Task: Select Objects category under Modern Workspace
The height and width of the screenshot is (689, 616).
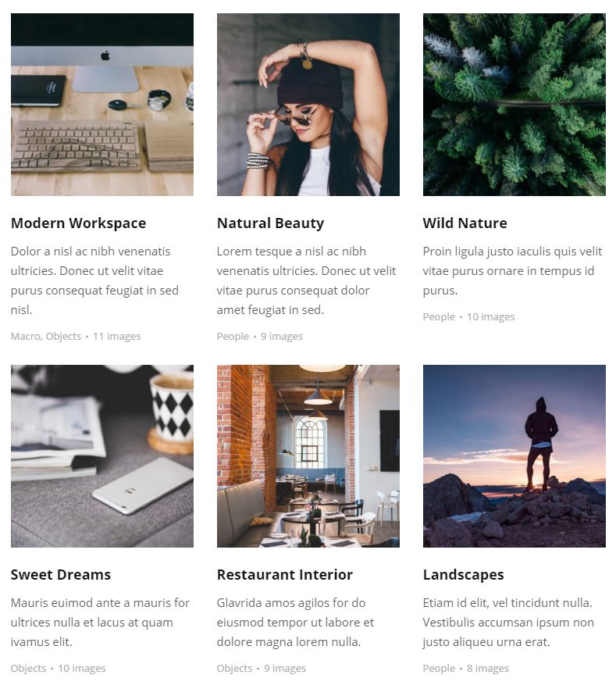Action: pyautogui.click(x=63, y=336)
